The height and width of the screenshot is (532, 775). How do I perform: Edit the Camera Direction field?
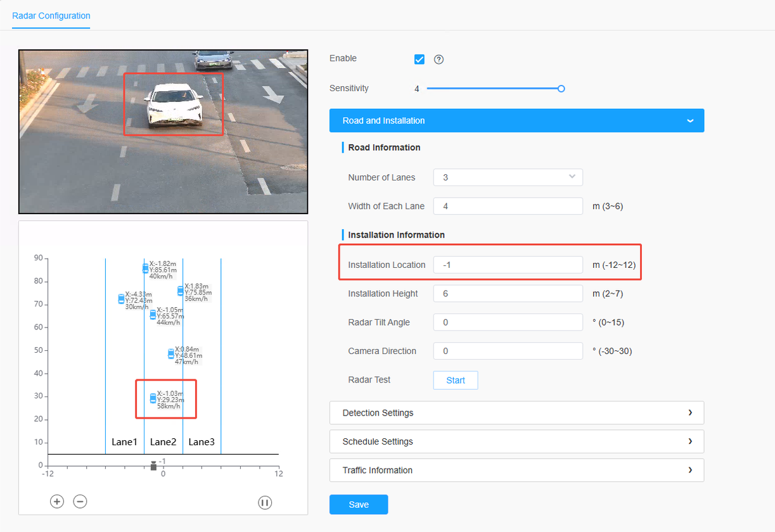click(508, 351)
